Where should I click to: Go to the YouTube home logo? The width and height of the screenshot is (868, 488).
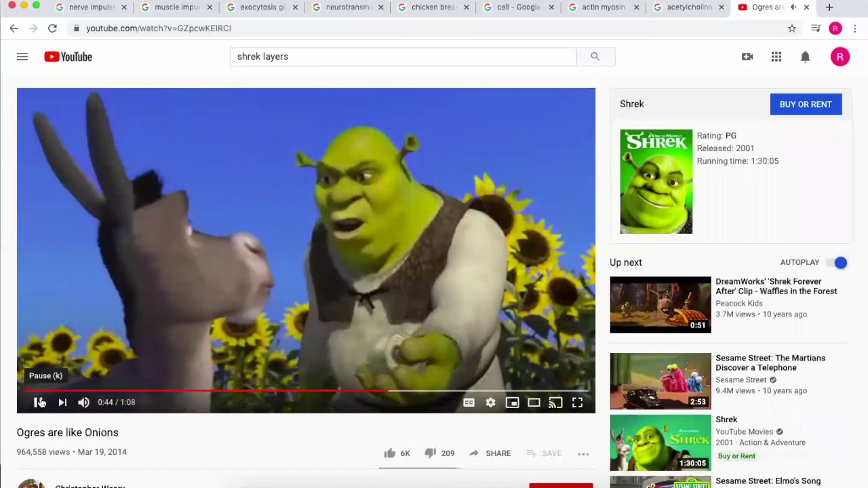(68, 57)
